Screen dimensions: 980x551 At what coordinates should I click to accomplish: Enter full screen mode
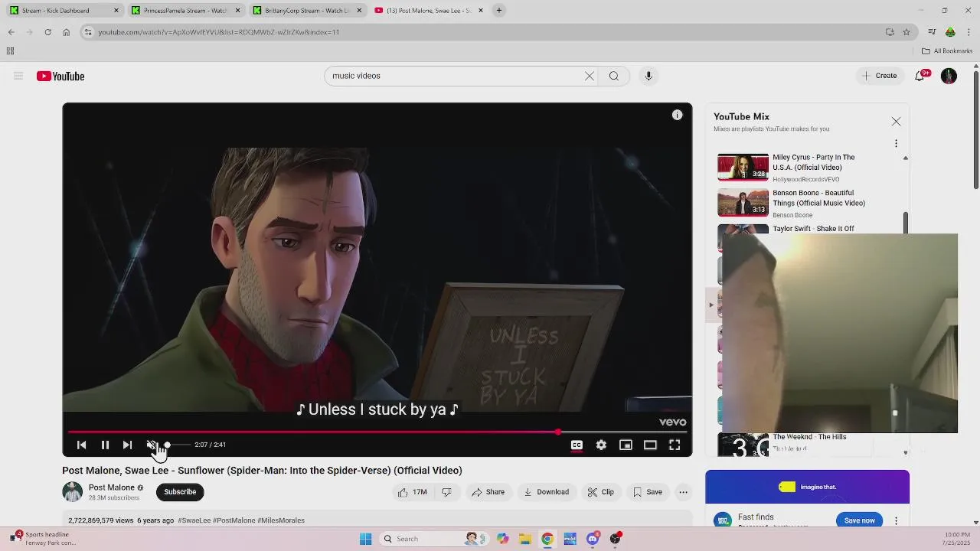click(x=675, y=445)
